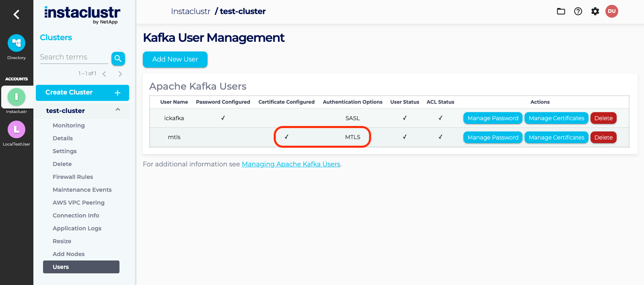Open the settings gear icon
Screen dimensions: 644x285
pos(595,11)
